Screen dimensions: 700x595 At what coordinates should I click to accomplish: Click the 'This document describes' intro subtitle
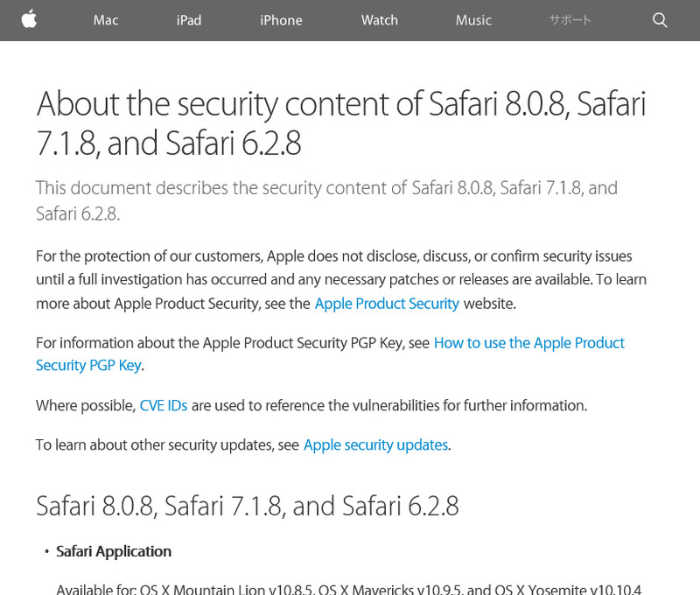click(326, 200)
